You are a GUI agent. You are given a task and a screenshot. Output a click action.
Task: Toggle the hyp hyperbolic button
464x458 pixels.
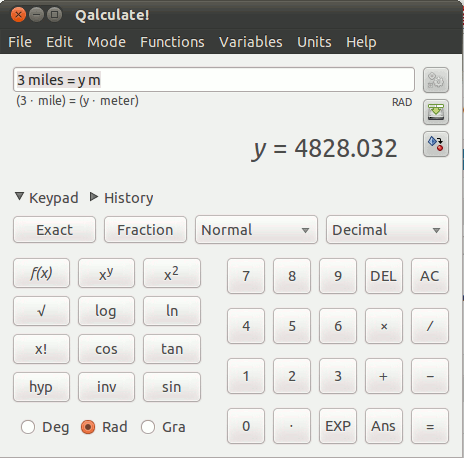[41, 387]
